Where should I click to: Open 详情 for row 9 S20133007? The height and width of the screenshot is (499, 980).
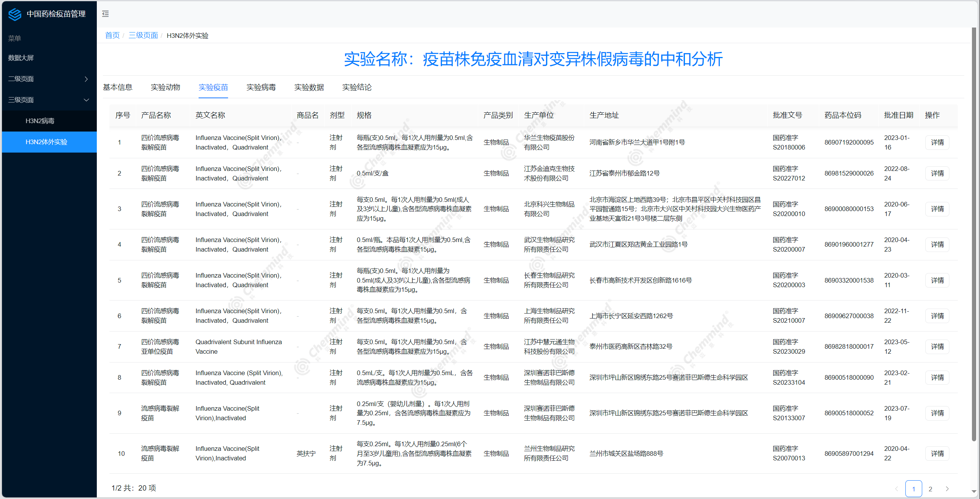tap(937, 413)
